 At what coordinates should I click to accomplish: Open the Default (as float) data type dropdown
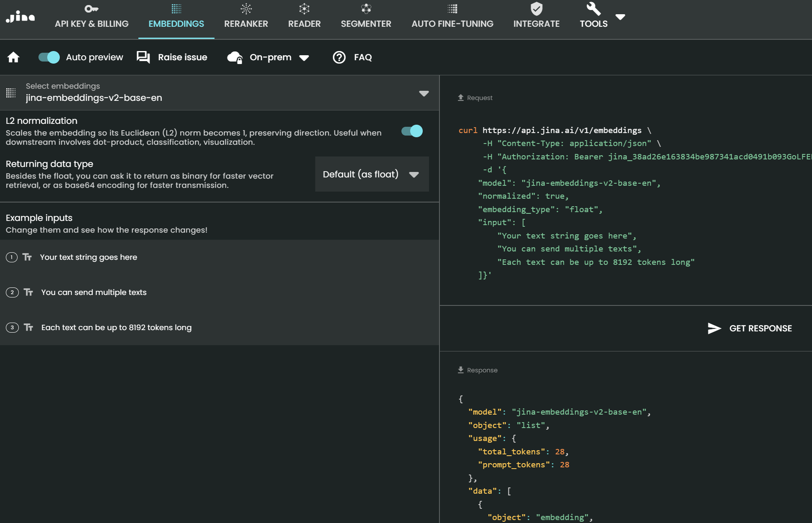[372, 174]
